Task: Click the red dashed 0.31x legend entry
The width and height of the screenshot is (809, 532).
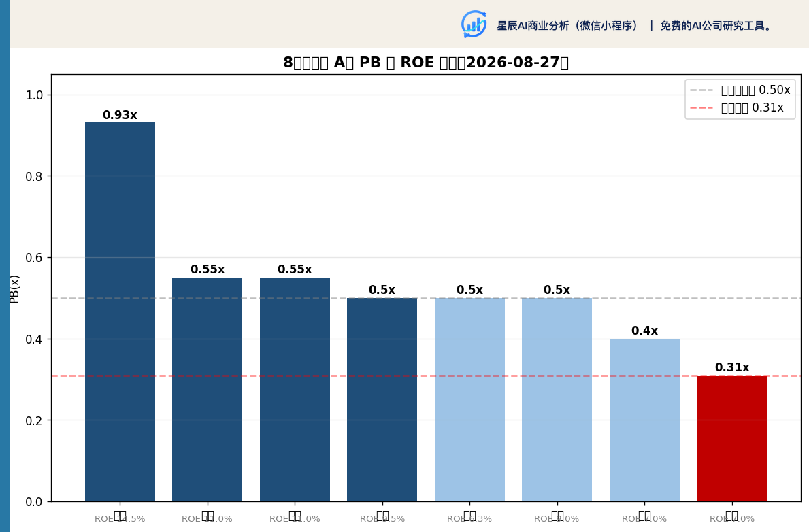Action: click(737, 107)
